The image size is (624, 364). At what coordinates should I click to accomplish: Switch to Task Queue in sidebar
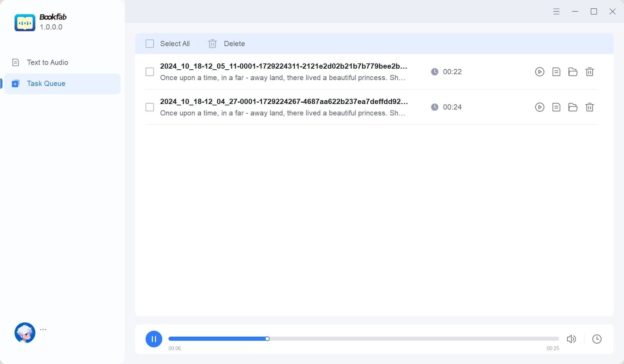click(x=62, y=84)
